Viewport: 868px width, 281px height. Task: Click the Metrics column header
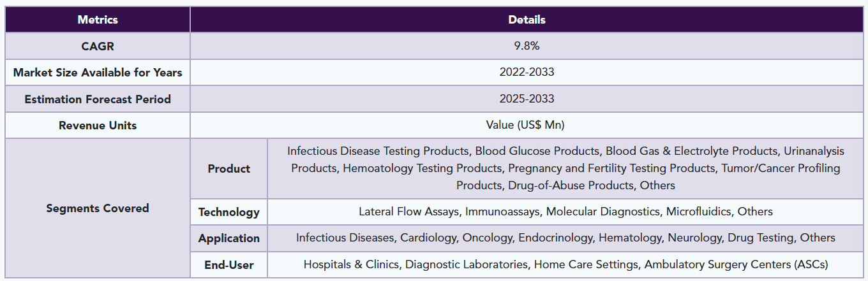coord(98,20)
